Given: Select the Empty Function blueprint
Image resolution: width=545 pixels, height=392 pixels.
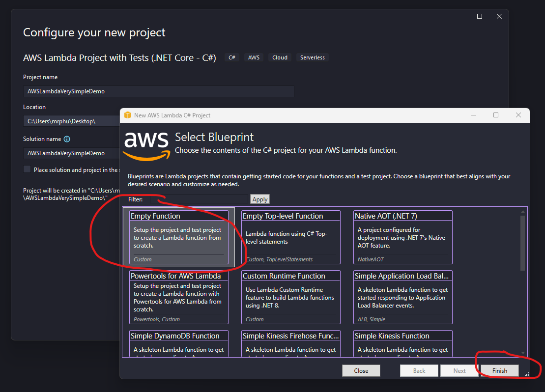Looking at the screenshot, I should (x=179, y=237).
